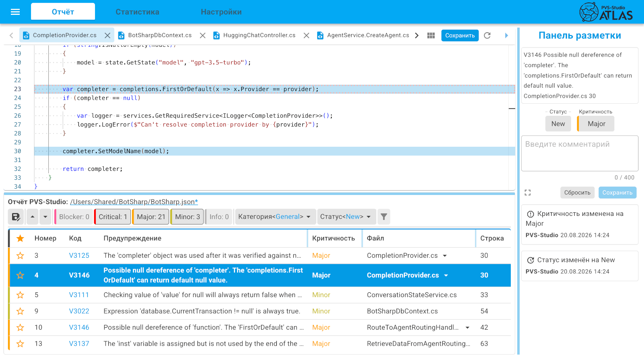
Task: Open the Статус New dropdown
Action: coord(347,217)
